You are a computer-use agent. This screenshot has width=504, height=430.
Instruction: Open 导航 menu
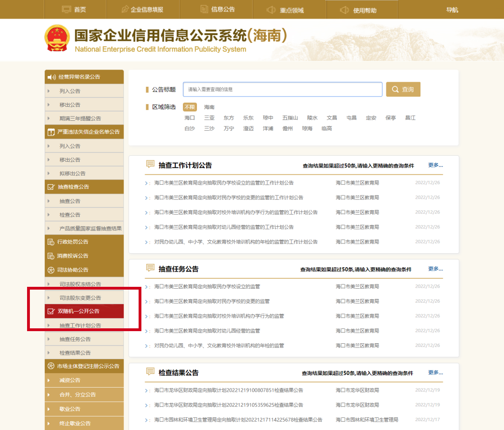coord(452,10)
